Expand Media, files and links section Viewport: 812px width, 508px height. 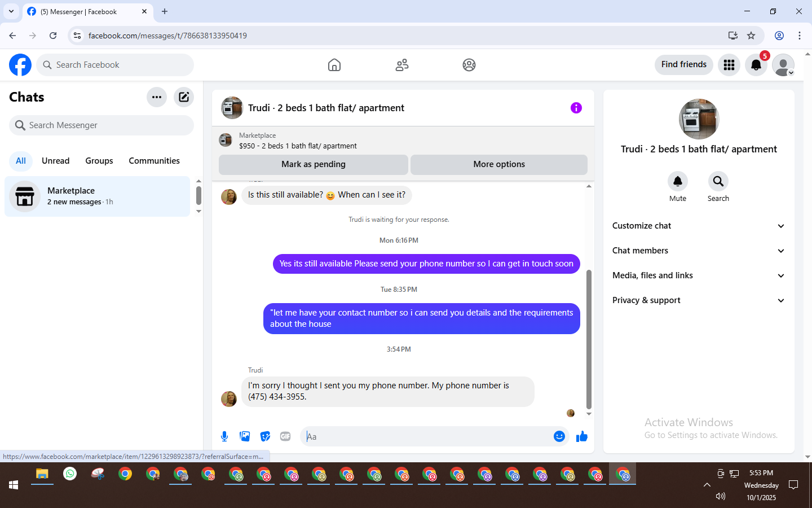699,275
